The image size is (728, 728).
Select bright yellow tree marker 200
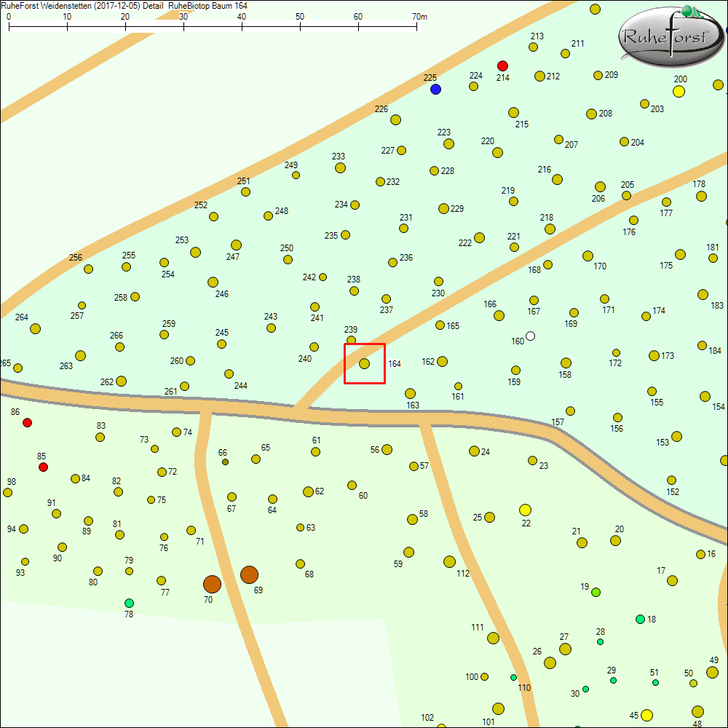pos(678,91)
